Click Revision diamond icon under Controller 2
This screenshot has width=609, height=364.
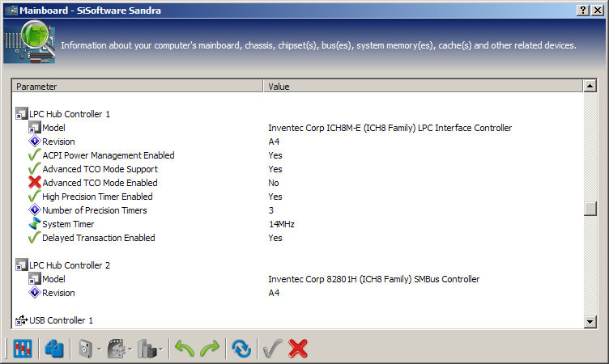pyautogui.click(x=35, y=293)
